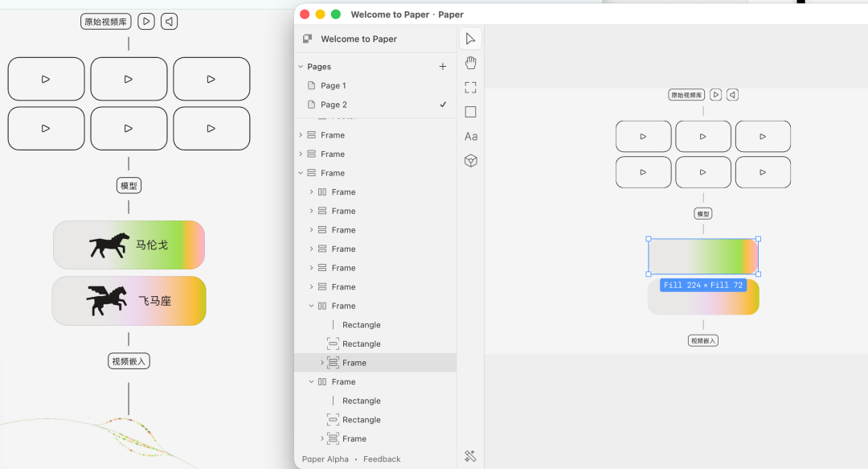The height and width of the screenshot is (469, 868).
Task: Select the Frame tool
Action: coord(470,88)
